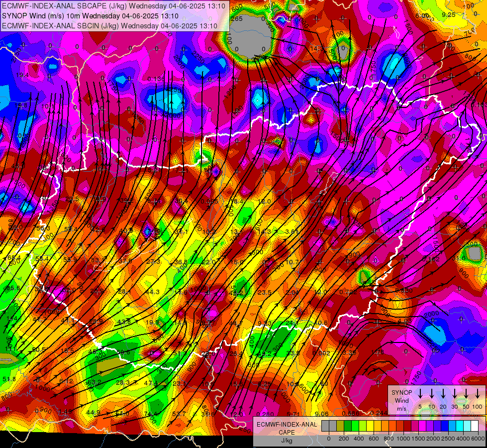Viewport: 487px width, 448px height.
Task: Pick the pale cyan swatch right of 4000
Action: tap(467, 426)
